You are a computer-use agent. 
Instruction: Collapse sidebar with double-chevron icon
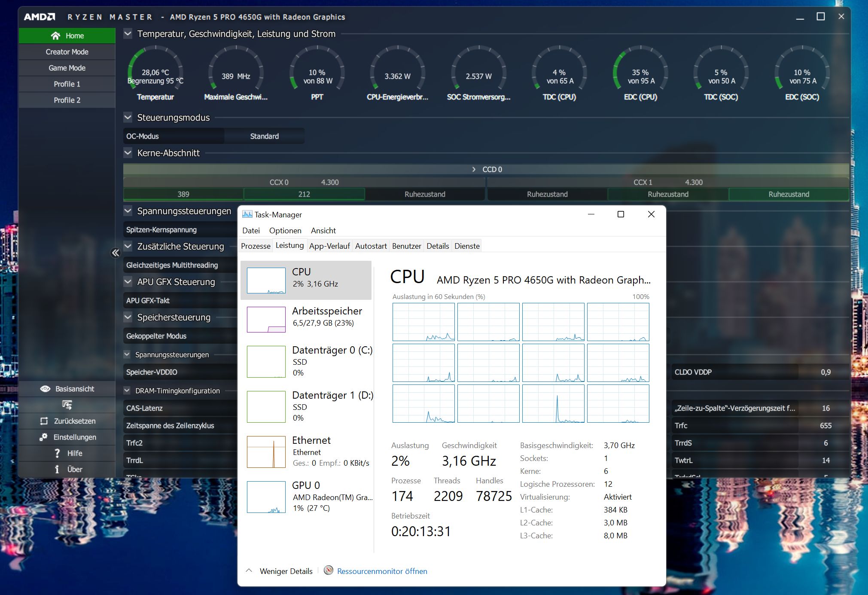click(x=115, y=253)
